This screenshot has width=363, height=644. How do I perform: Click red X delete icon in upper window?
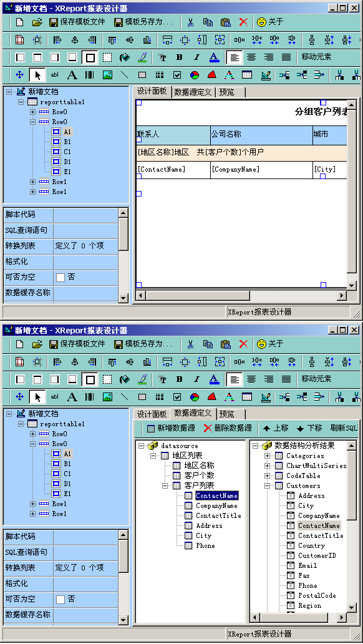243,22
